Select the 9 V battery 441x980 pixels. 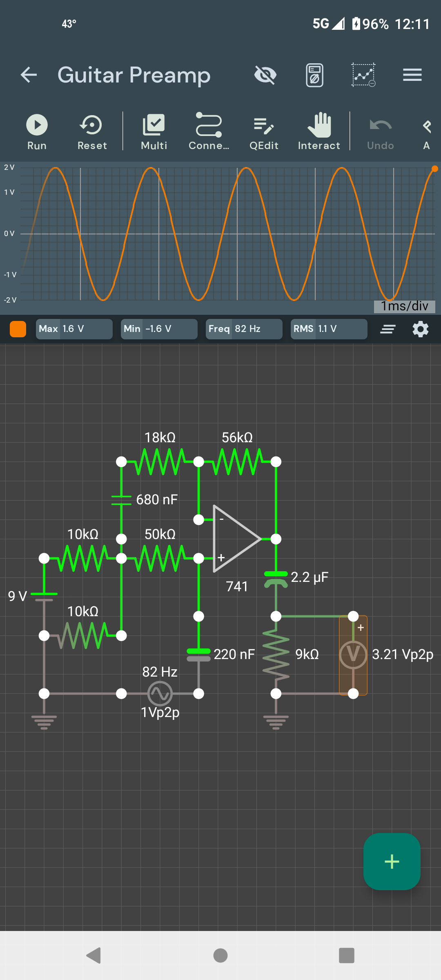44,597
